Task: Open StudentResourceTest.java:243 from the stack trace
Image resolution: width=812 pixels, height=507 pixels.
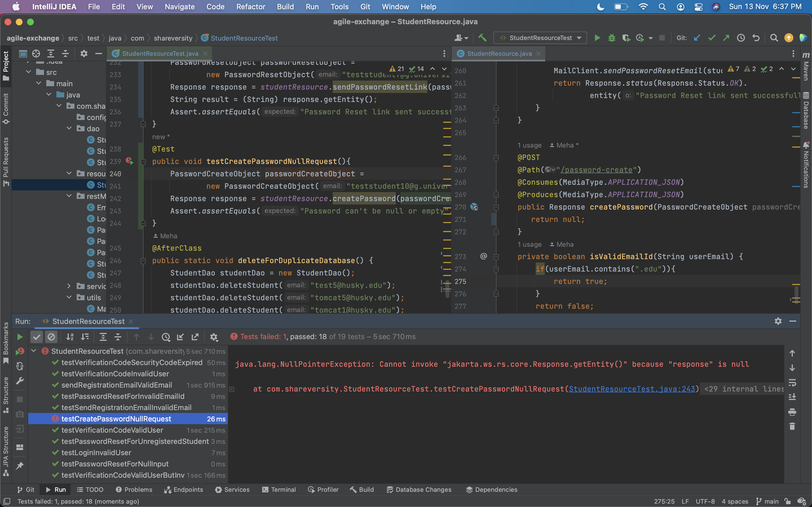Action: tap(632, 389)
